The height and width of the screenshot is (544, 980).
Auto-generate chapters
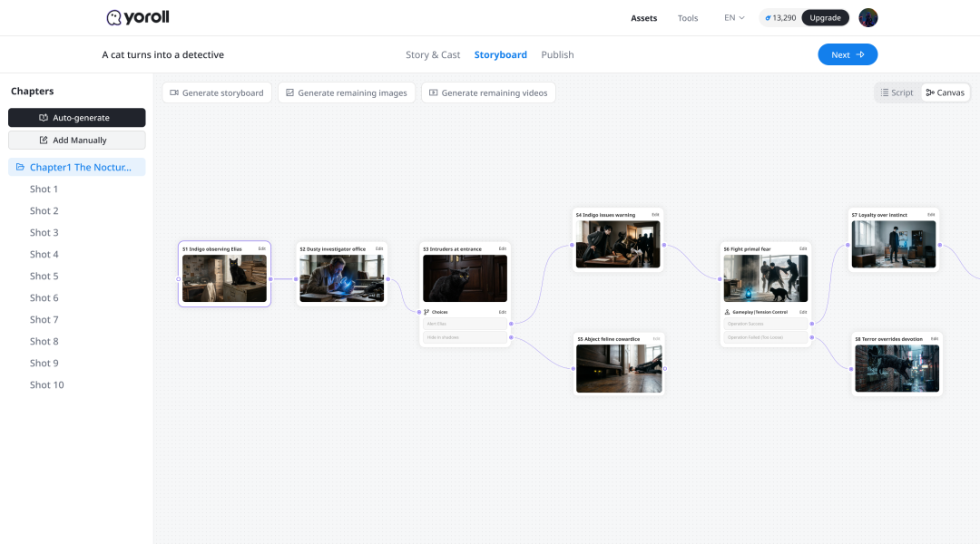77,118
